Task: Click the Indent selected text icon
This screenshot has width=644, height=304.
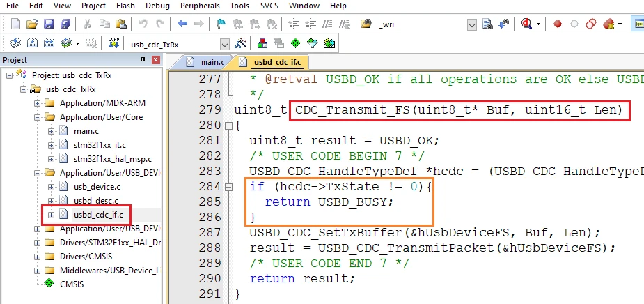Action: (x=294, y=24)
